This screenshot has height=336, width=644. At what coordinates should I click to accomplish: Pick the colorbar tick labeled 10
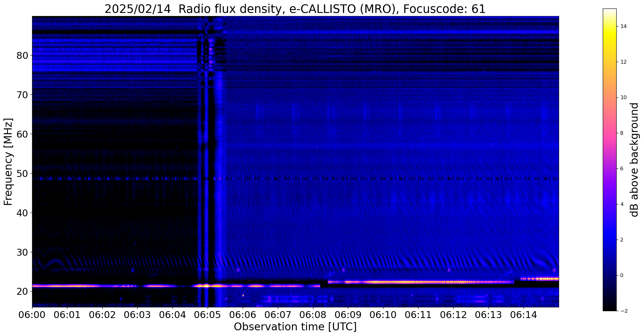(x=624, y=97)
